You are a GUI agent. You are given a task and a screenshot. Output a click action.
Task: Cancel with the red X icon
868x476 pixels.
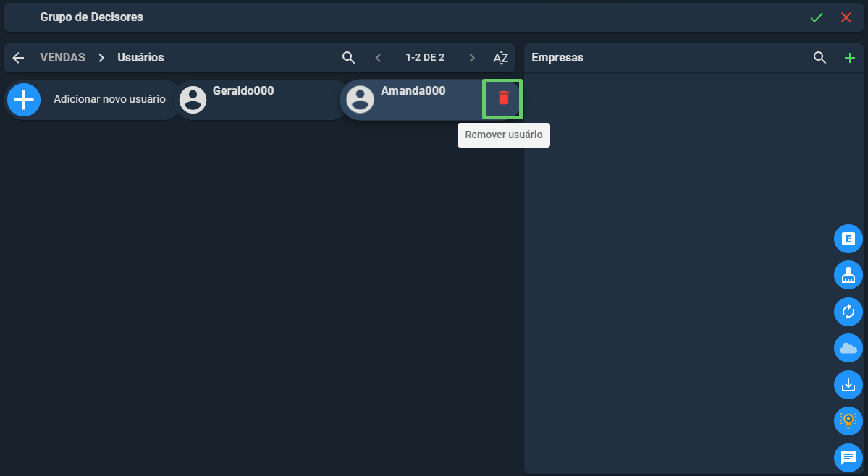coord(846,17)
